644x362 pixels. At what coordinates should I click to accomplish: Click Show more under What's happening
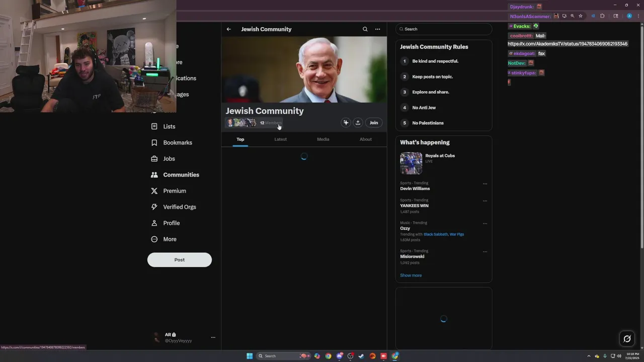(411, 276)
